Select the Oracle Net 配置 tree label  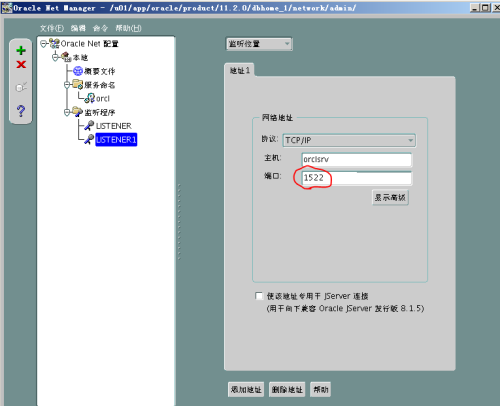tap(90, 44)
